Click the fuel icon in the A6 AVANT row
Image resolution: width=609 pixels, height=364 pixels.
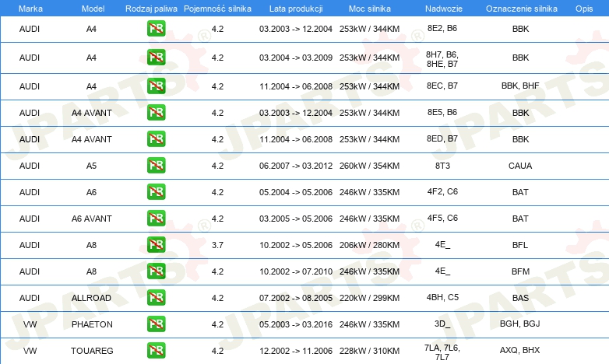tap(156, 218)
